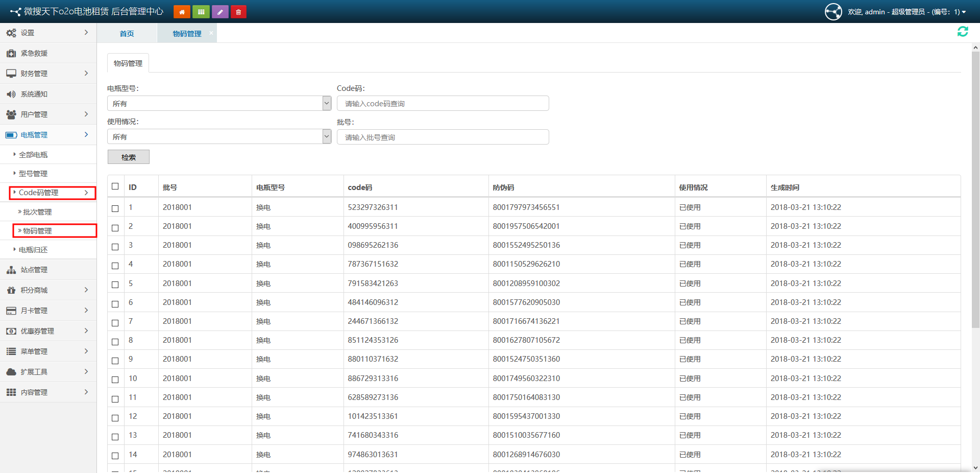Open the 电瓶型号 dropdown
Viewport: 980px width, 473px height.
(219, 103)
